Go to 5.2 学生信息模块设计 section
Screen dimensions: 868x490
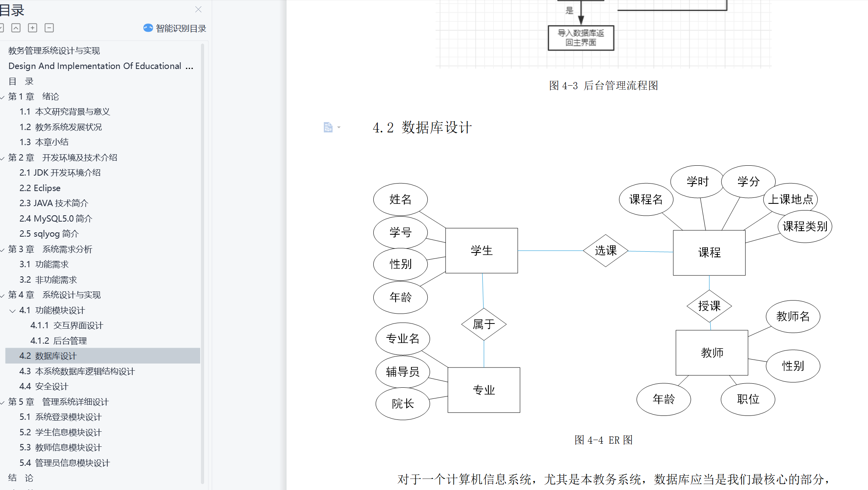(61, 433)
